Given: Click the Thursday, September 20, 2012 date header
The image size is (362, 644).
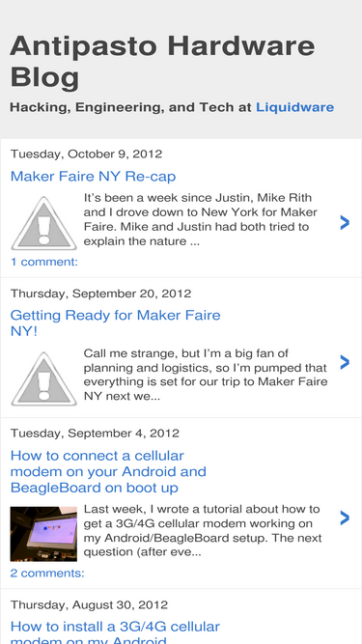Looking at the screenshot, I should click(100, 294).
